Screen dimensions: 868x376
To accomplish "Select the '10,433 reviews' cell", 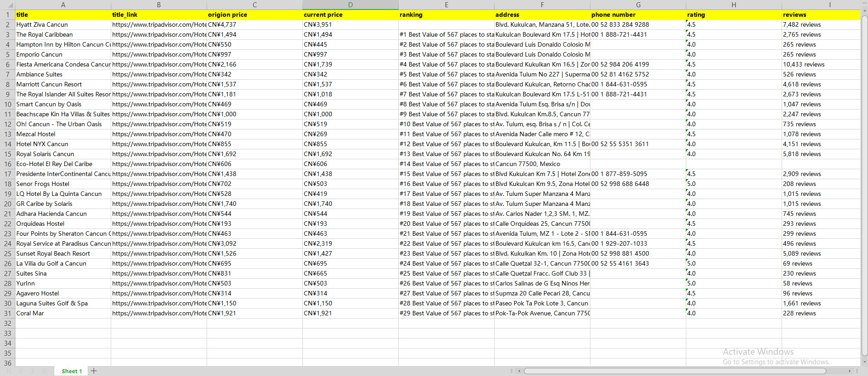I will click(821, 65).
